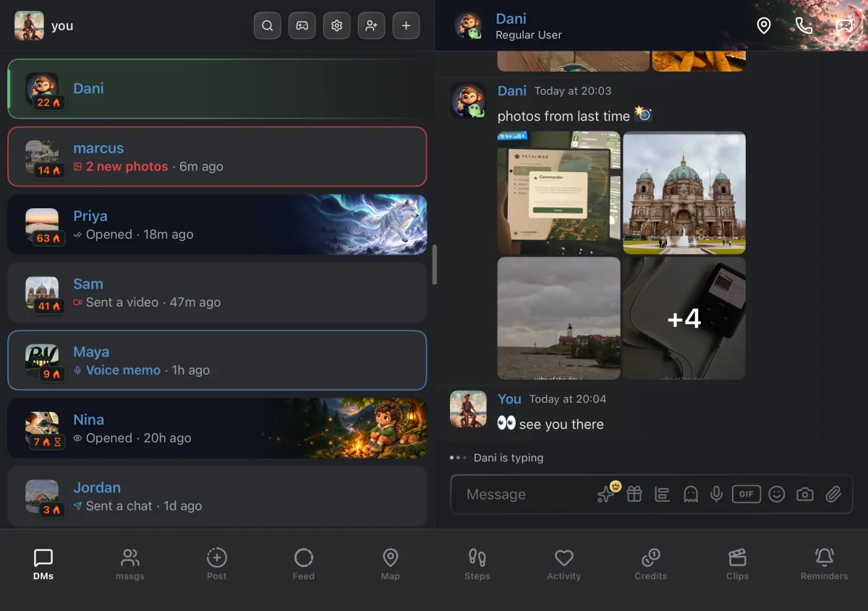The image size is (868, 611).
Task: Click Dani's avatar beside the 20:03 message
Action: coord(468,101)
